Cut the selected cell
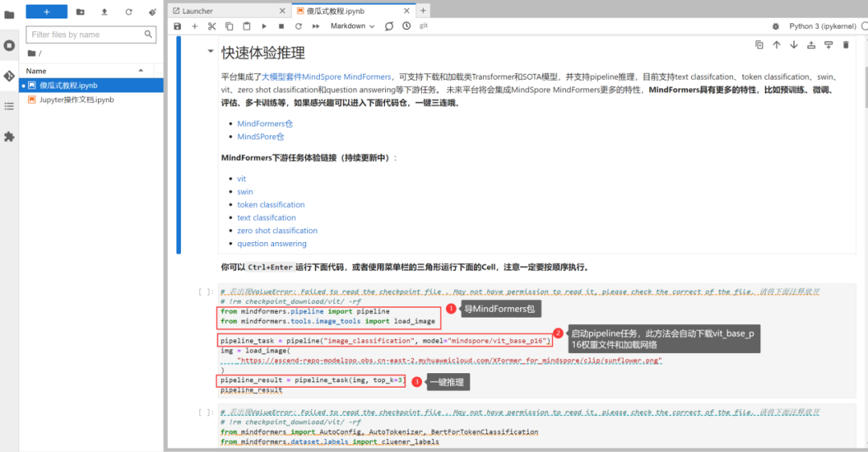Image resolution: width=868 pixels, height=452 pixels. click(x=212, y=26)
